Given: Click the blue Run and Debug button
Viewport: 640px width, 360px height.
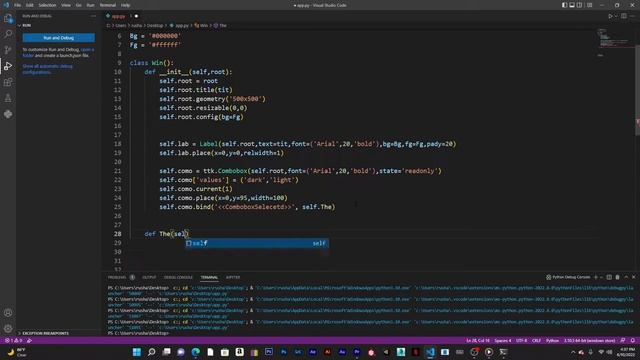Looking at the screenshot, I should point(58,38).
